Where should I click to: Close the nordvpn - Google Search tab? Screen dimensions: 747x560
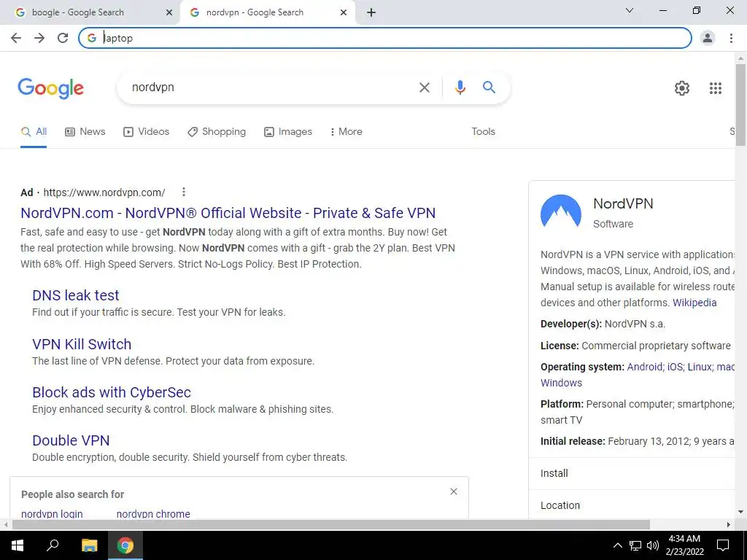coord(344,12)
